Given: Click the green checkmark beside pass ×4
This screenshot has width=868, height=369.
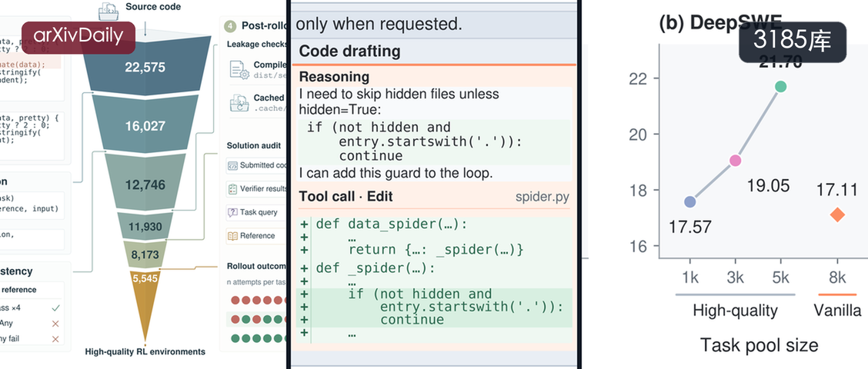Looking at the screenshot, I should (55, 307).
